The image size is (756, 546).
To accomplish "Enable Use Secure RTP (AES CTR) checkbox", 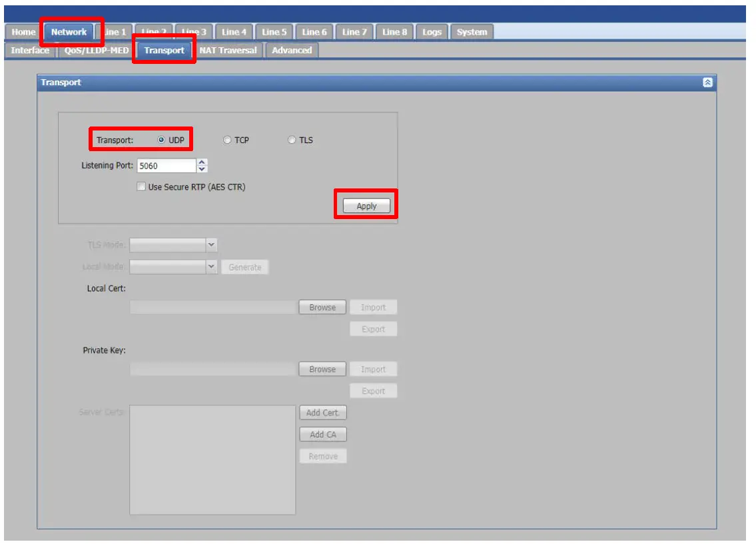I will tap(141, 186).
